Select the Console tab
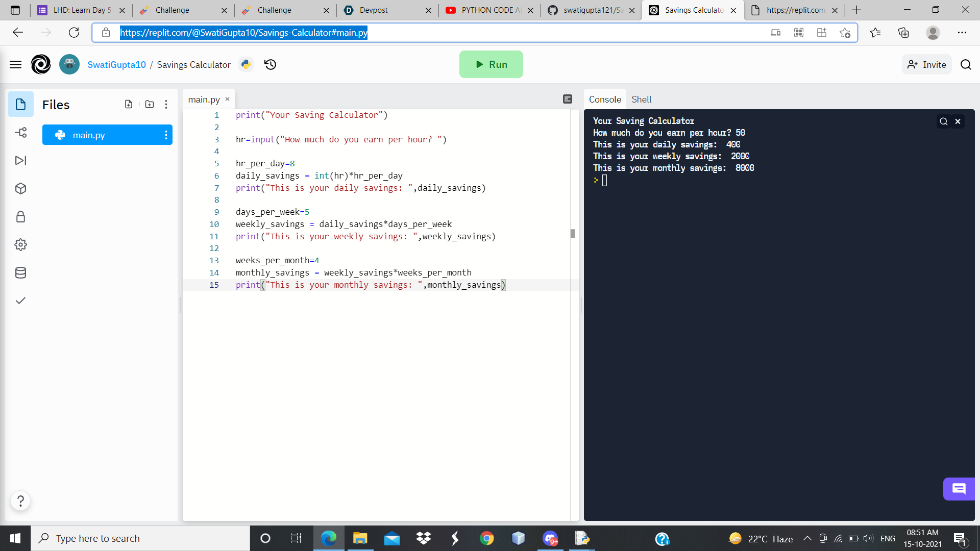Image resolution: width=980 pixels, height=551 pixels. 605,99
